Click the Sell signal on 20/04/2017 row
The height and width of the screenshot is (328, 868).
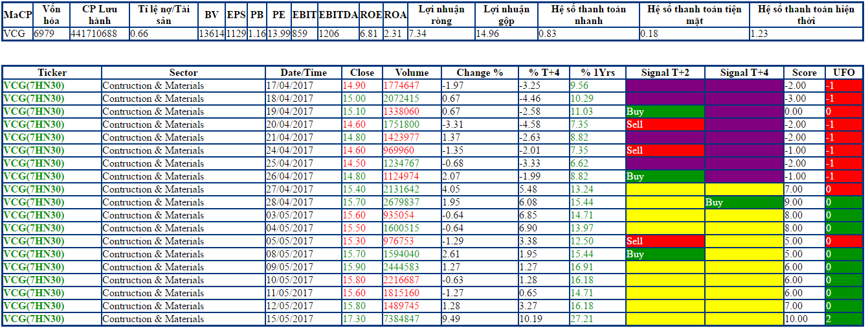665,124
